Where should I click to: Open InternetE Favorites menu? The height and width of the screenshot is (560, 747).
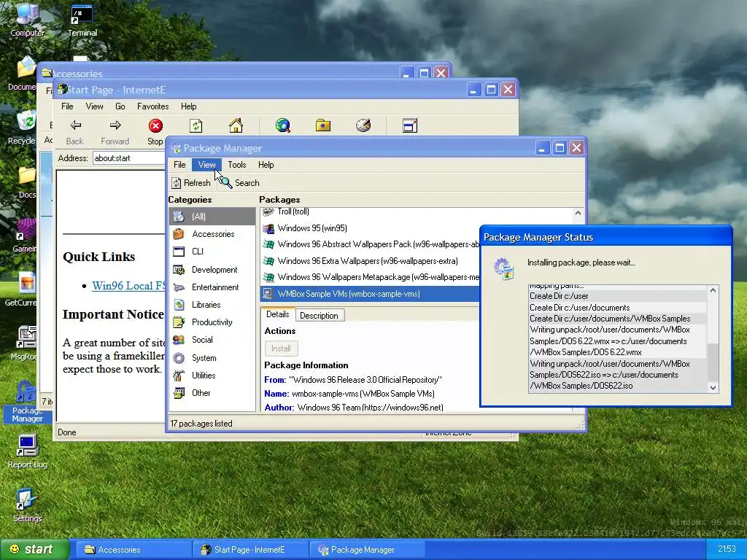[x=153, y=106]
